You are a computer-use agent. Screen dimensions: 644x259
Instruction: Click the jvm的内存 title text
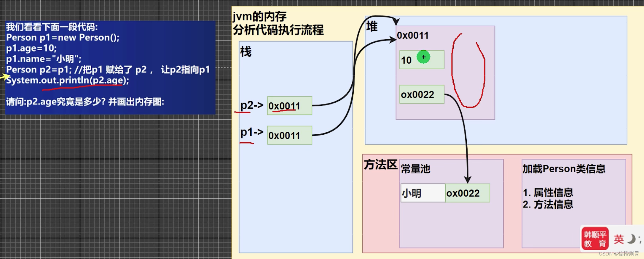click(259, 16)
